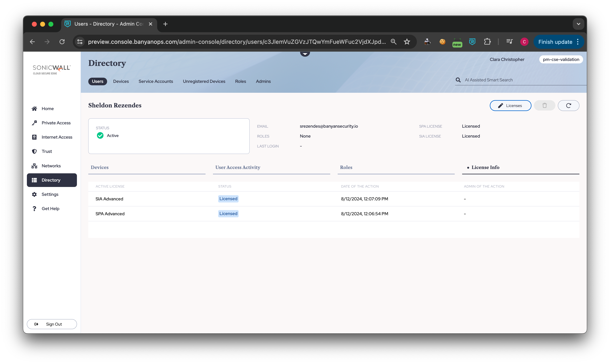610x364 pixels.
Task: Click the SonicWall browser extension icon
Action: pyautogui.click(x=472, y=42)
